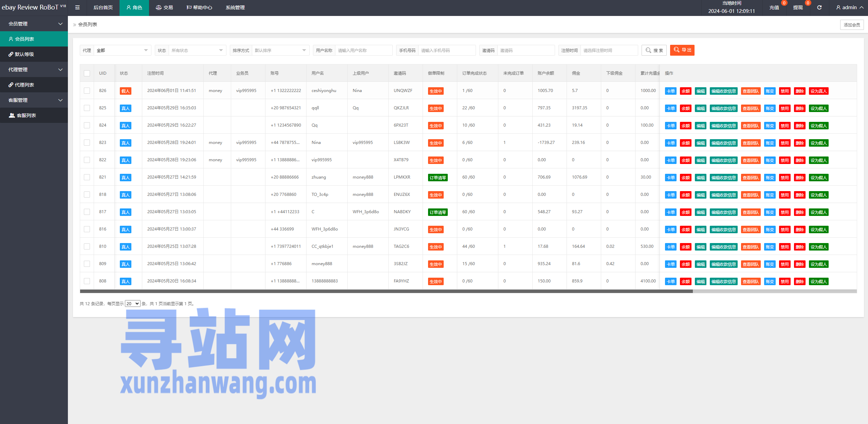Viewport: 868px width, 424px height.
Task: Open the 代理 agent filter dropdown
Action: [122, 50]
